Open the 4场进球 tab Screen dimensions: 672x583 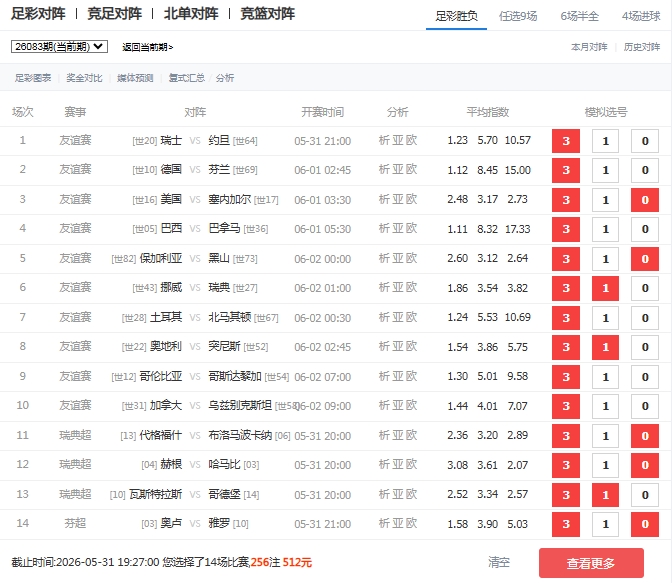click(641, 16)
